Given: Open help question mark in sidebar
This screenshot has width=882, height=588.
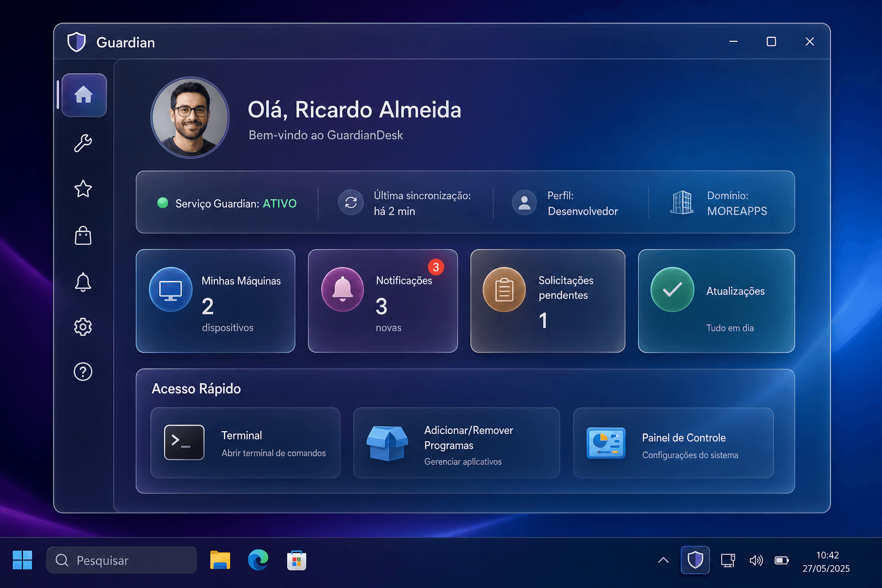Looking at the screenshot, I should tap(83, 372).
